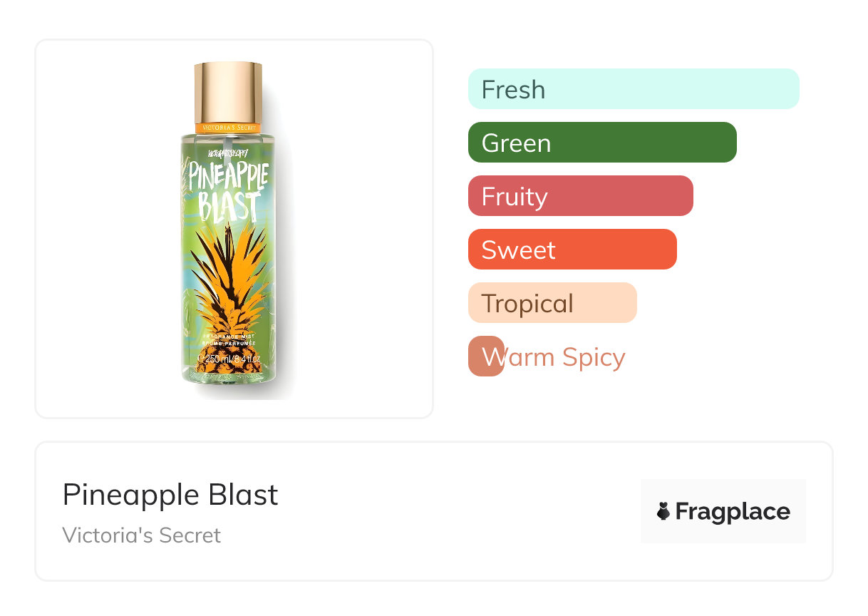Click the Warm Spicy text label
Image resolution: width=868 pixels, height=616 pixels.
coord(563,356)
